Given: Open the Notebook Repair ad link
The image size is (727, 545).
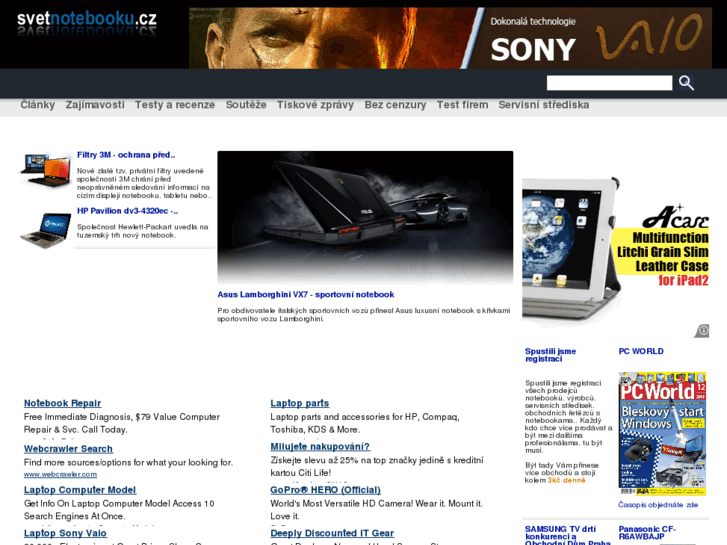Looking at the screenshot, I should click(x=63, y=403).
